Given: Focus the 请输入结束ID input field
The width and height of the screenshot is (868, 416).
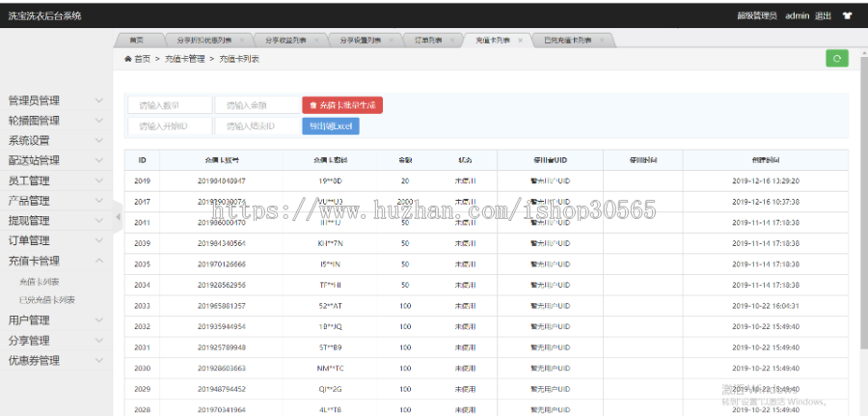Looking at the screenshot, I should coord(258,126).
